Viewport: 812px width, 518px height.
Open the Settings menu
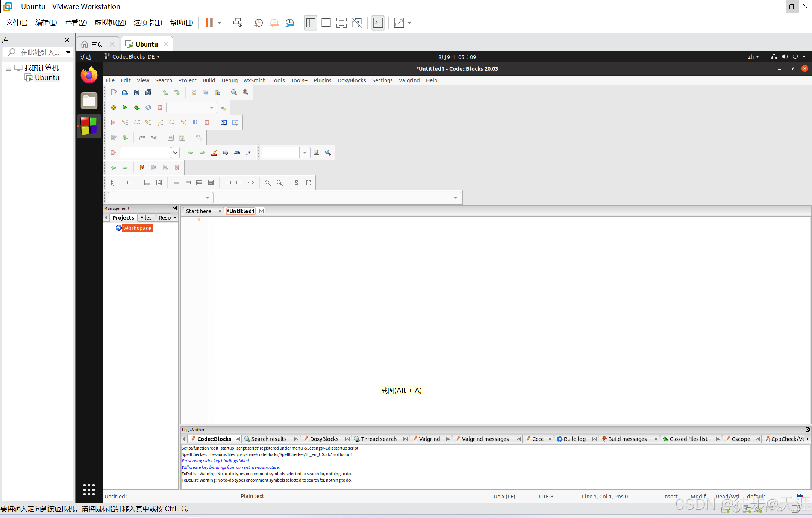(382, 80)
